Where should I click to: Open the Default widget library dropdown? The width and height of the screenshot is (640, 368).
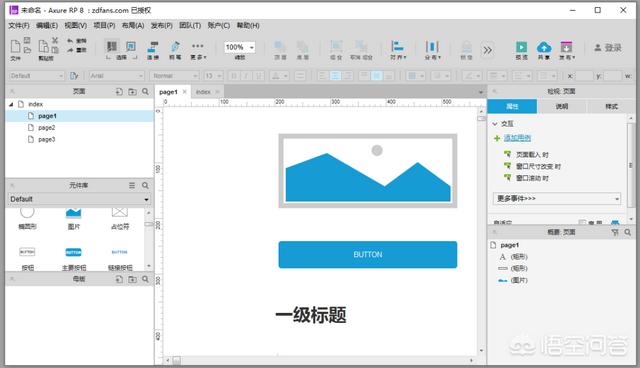pyautogui.click(x=79, y=199)
